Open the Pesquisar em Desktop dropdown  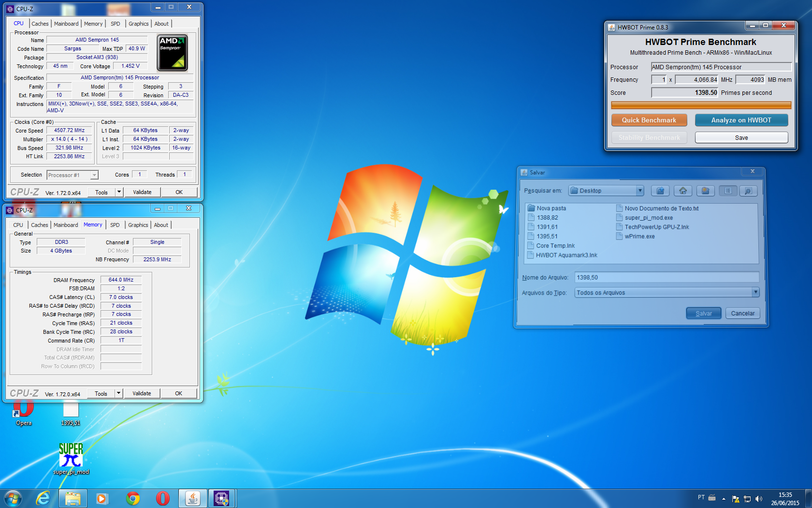click(640, 191)
